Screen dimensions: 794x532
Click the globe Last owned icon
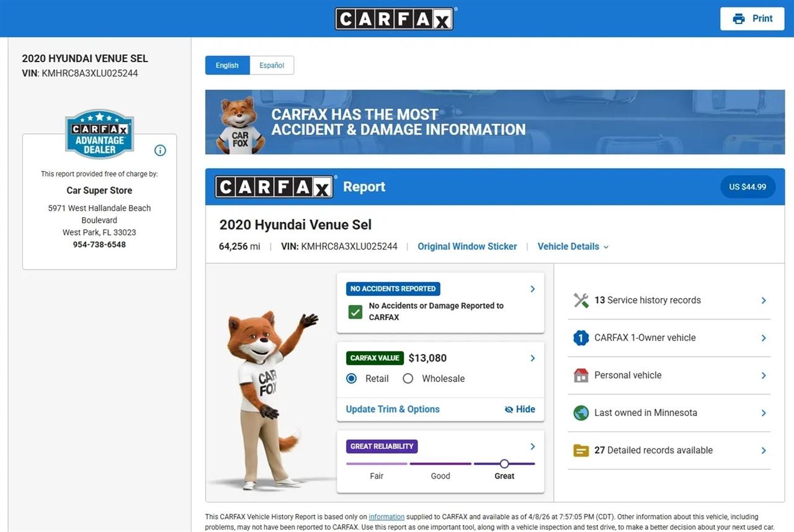581,413
